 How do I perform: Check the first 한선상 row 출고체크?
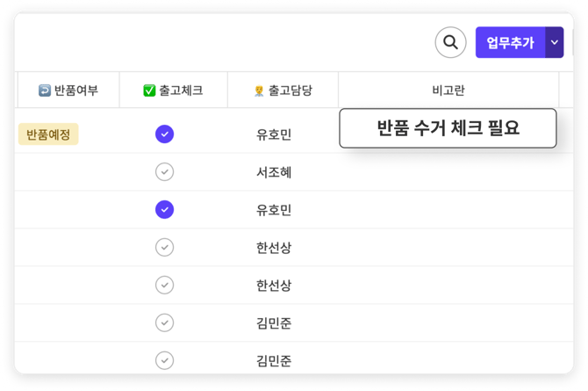(164, 247)
